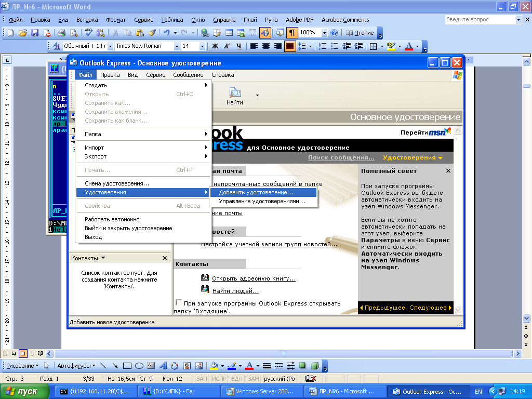Click EN language indicator in tray
Screen dimensions: 532x399
[478, 392]
